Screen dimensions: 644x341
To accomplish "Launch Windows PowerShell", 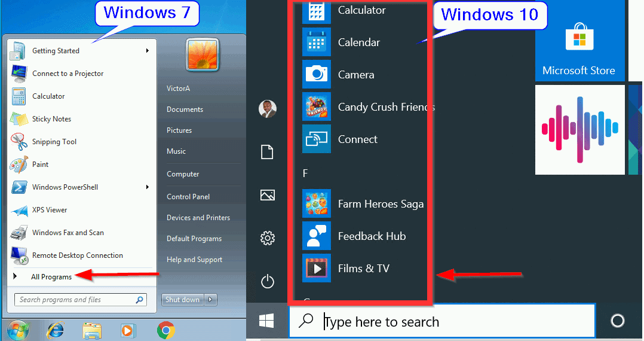I will [81, 187].
